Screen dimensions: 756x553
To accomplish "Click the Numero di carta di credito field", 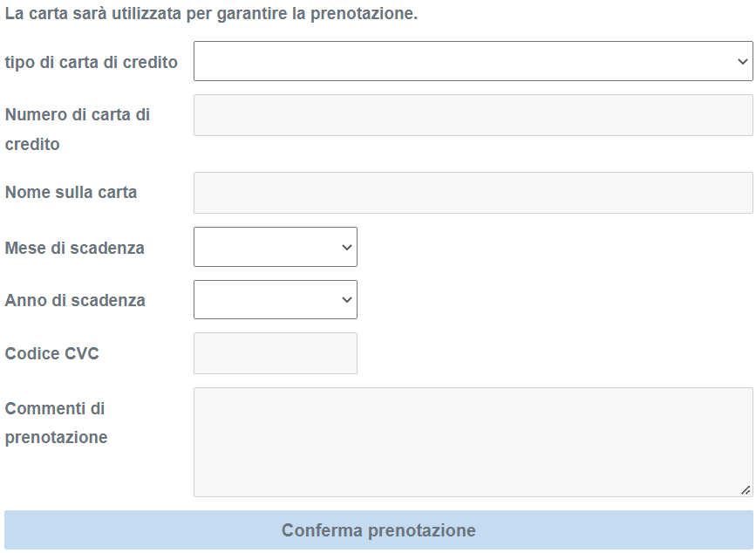I will pos(473,115).
